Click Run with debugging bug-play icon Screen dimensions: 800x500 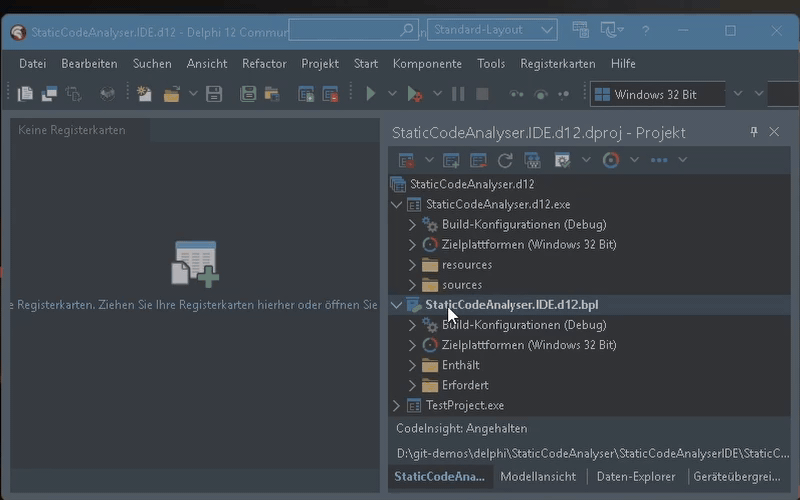click(x=414, y=94)
